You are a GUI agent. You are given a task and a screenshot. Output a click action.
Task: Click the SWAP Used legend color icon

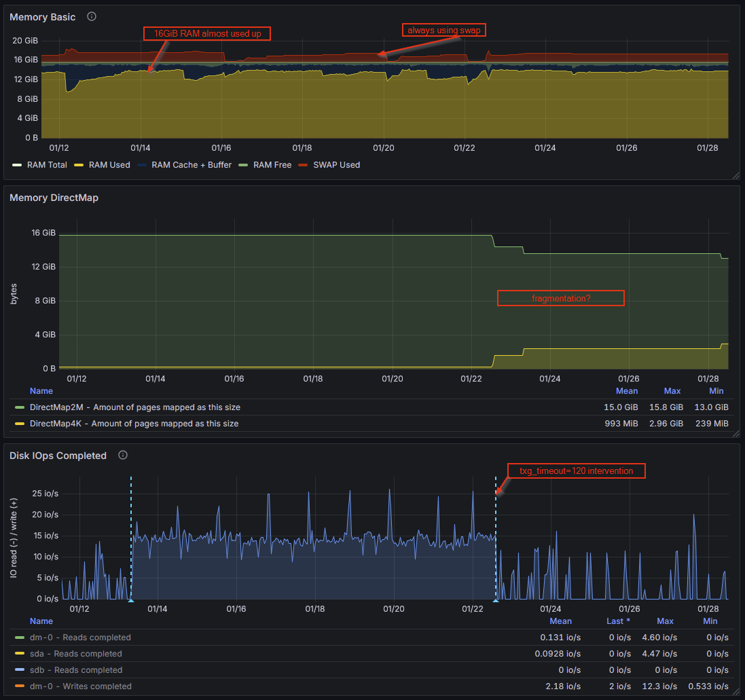tap(304, 165)
